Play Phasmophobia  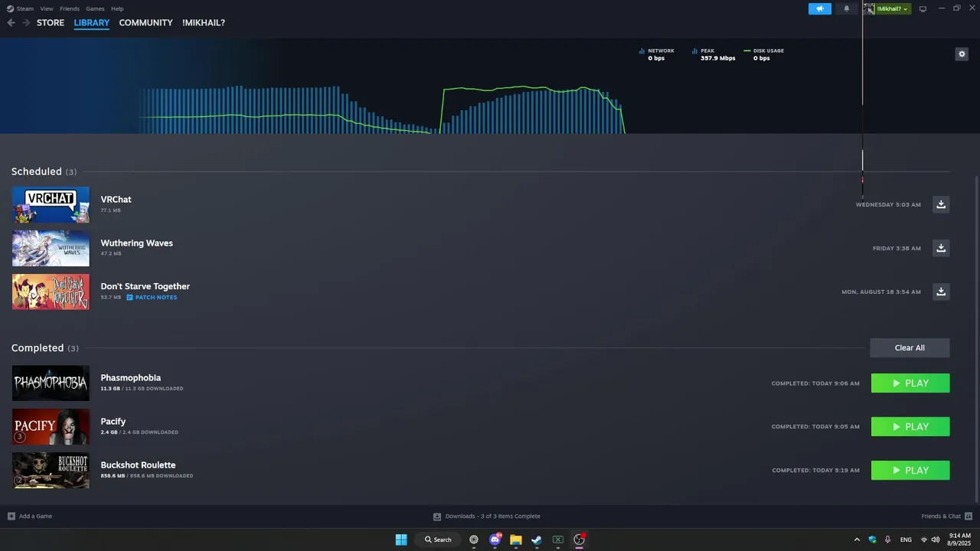pyautogui.click(x=910, y=383)
